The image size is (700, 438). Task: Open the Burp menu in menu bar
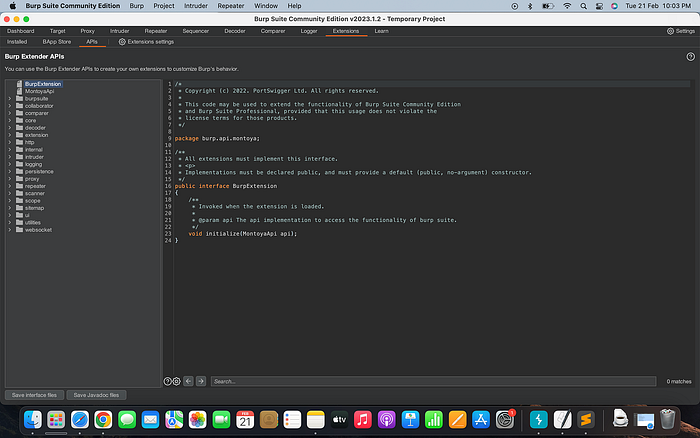(x=137, y=6)
